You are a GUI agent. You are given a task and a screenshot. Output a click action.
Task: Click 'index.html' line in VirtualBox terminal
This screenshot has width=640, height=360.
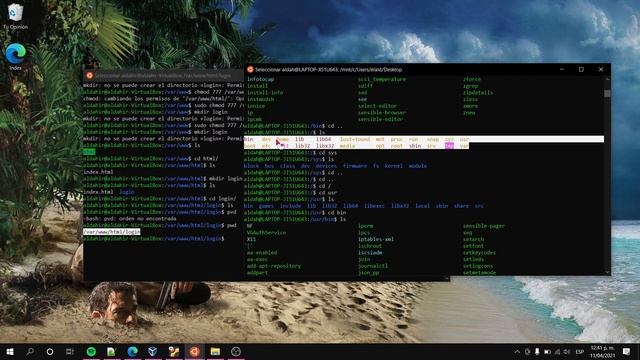click(98, 172)
